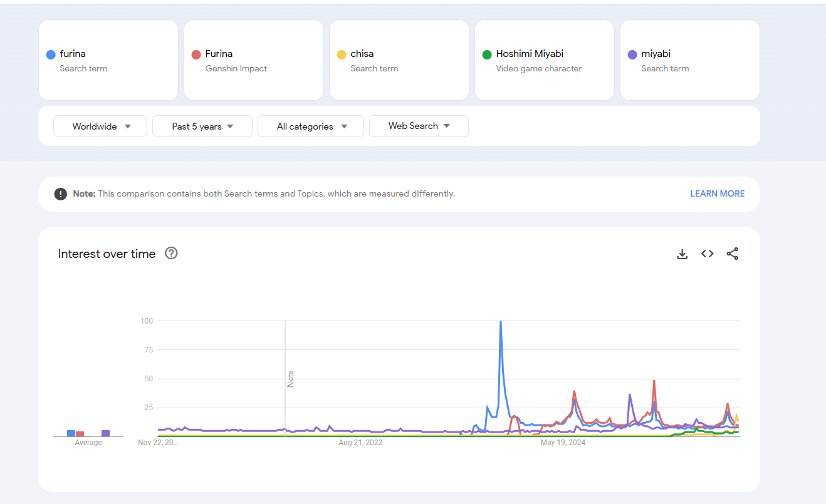826x504 pixels.
Task: Select the furina search term card
Action: (108, 60)
